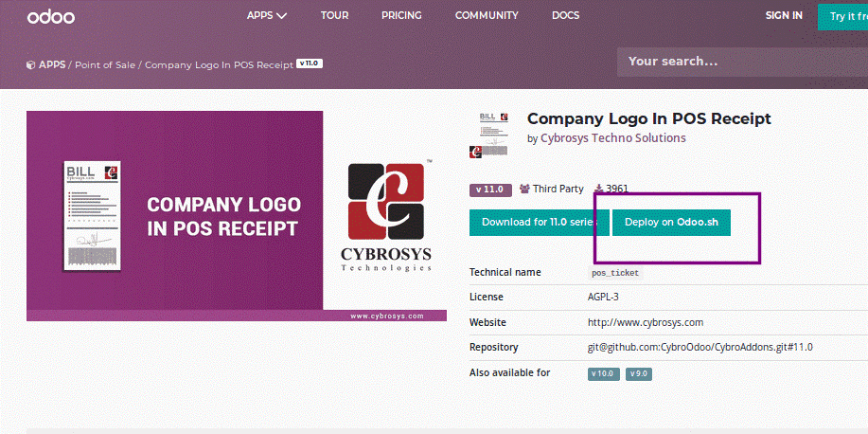This screenshot has height=434, width=868.
Task: Focus the Your search input field
Action: (742, 62)
